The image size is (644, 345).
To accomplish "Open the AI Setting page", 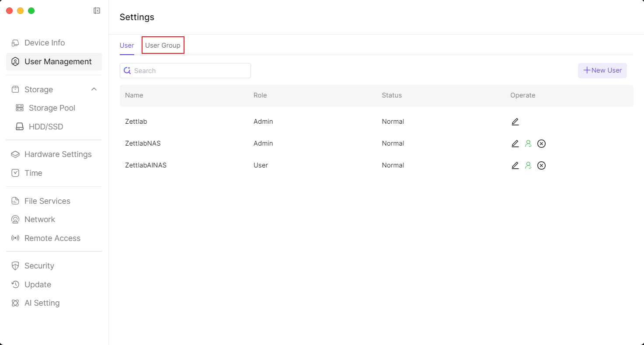I will 42,303.
